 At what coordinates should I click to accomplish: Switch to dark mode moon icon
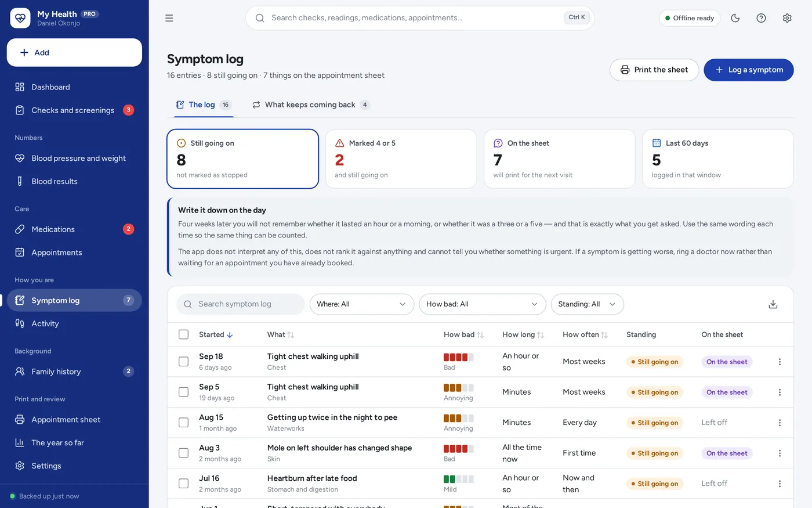735,18
